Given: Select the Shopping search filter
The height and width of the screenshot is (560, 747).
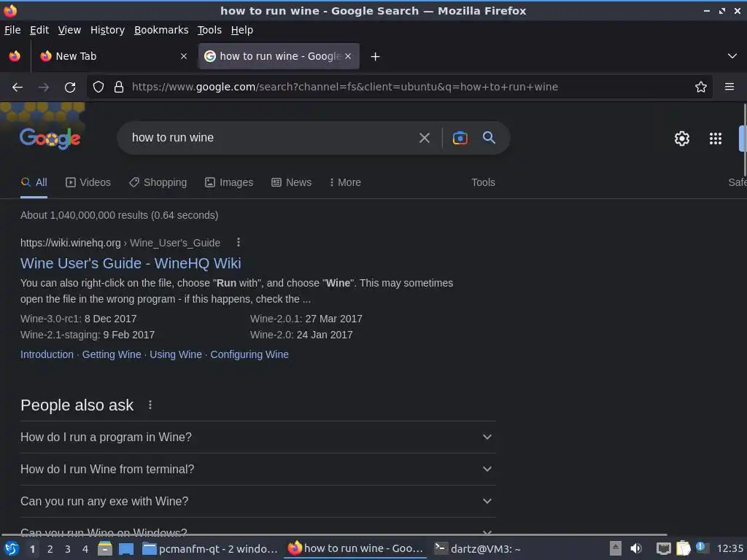Looking at the screenshot, I should 158,182.
